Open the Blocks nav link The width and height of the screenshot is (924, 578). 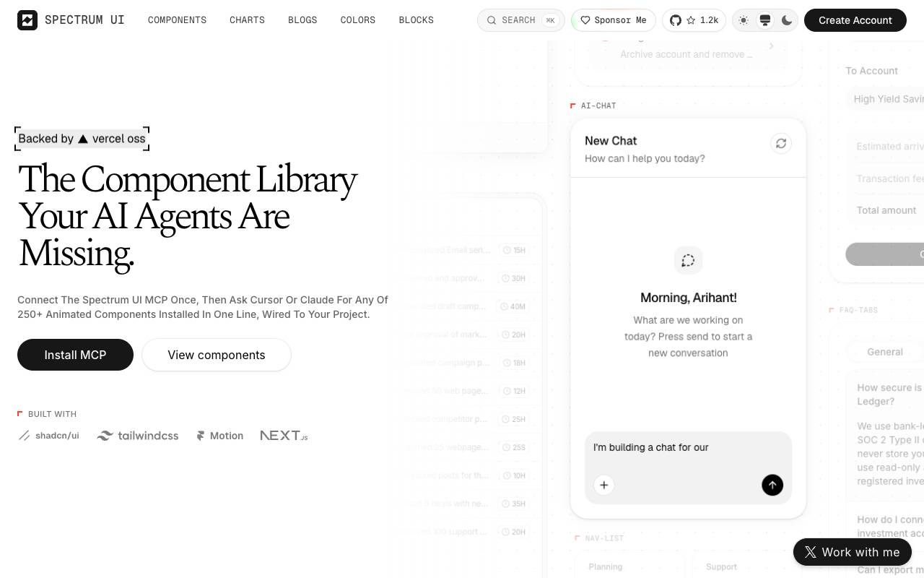(417, 20)
